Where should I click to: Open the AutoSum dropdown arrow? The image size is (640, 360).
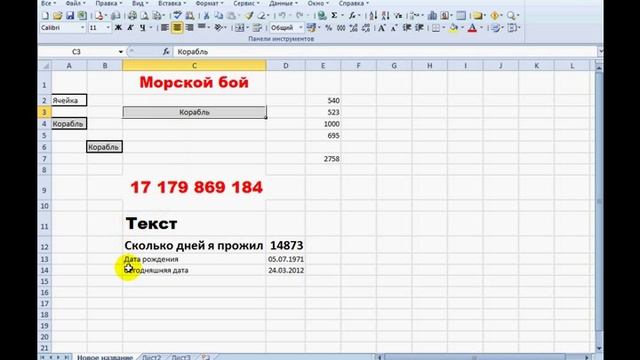[x=342, y=16]
